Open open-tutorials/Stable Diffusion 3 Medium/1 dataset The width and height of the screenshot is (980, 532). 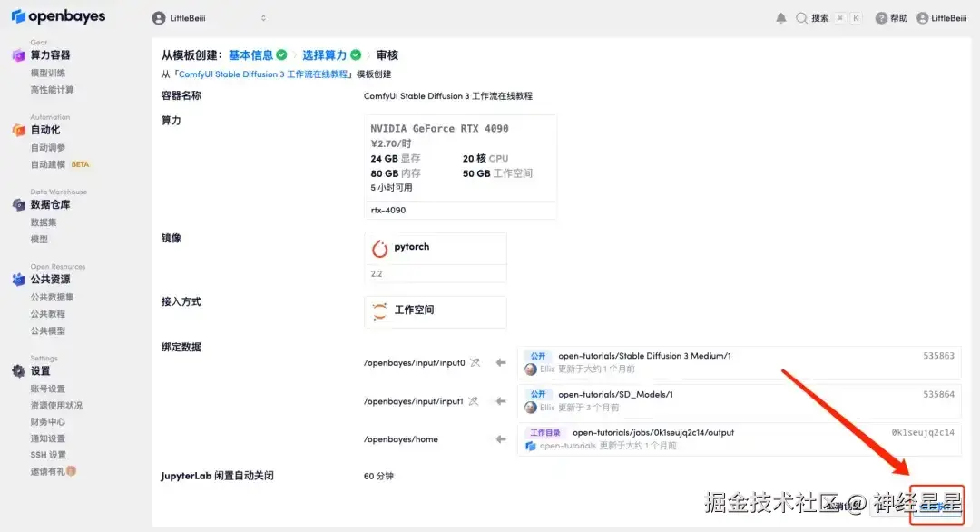(x=644, y=356)
